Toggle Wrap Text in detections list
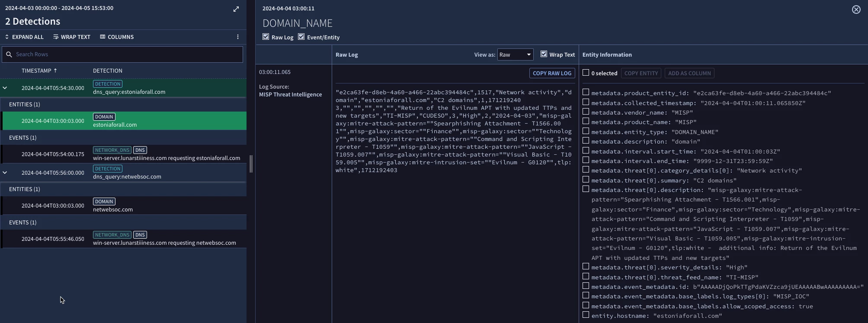868x323 pixels. point(72,37)
